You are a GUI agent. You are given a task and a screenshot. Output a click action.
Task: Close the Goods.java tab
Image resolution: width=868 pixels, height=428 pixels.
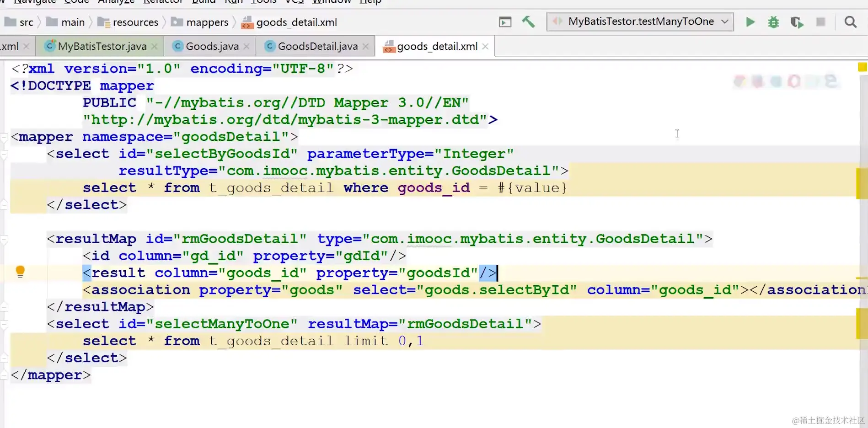click(246, 46)
